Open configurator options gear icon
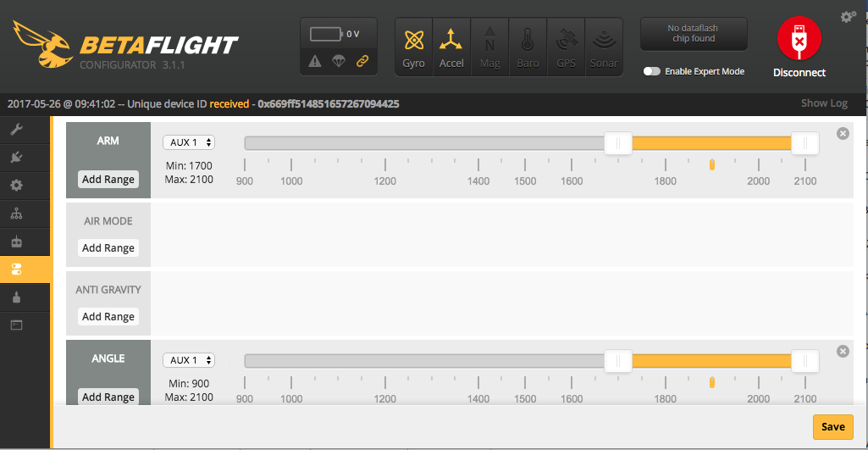 pyautogui.click(x=848, y=17)
